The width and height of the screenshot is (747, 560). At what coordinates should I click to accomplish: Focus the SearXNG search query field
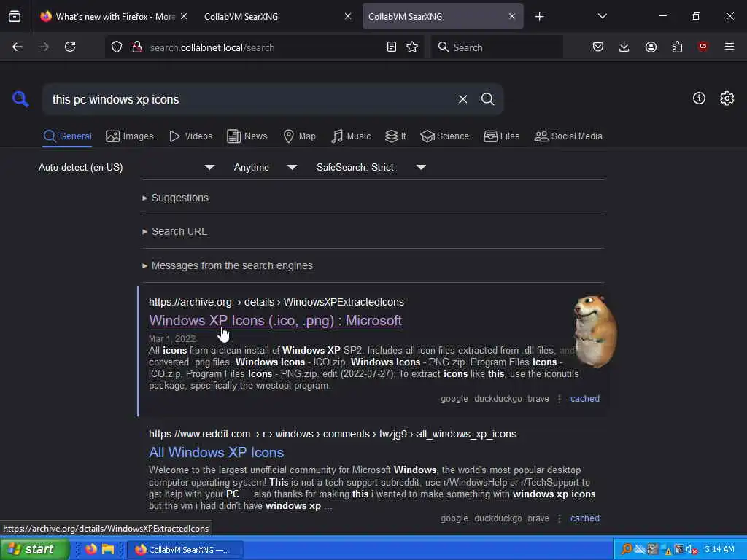click(x=250, y=99)
